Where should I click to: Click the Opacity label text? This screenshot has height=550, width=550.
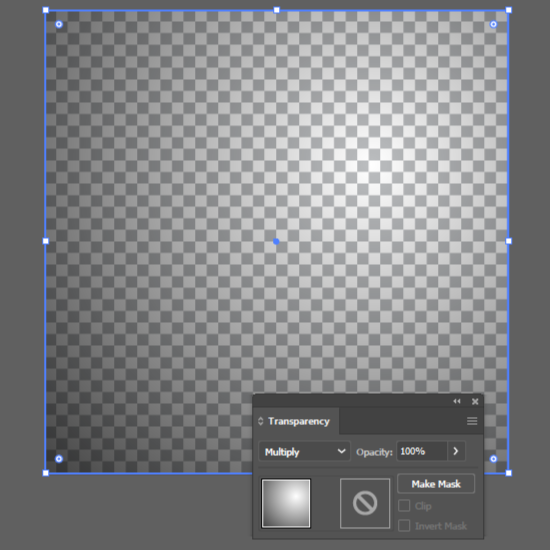tap(374, 452)
